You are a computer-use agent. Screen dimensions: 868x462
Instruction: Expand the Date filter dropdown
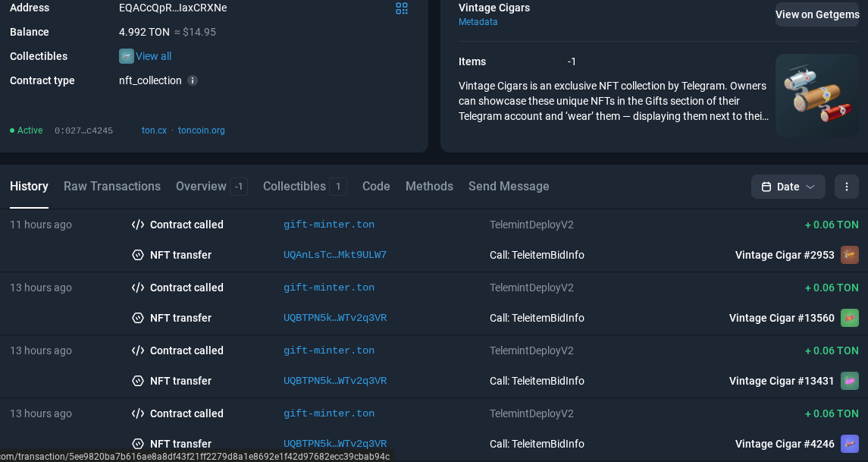click(x=788, y=187)
